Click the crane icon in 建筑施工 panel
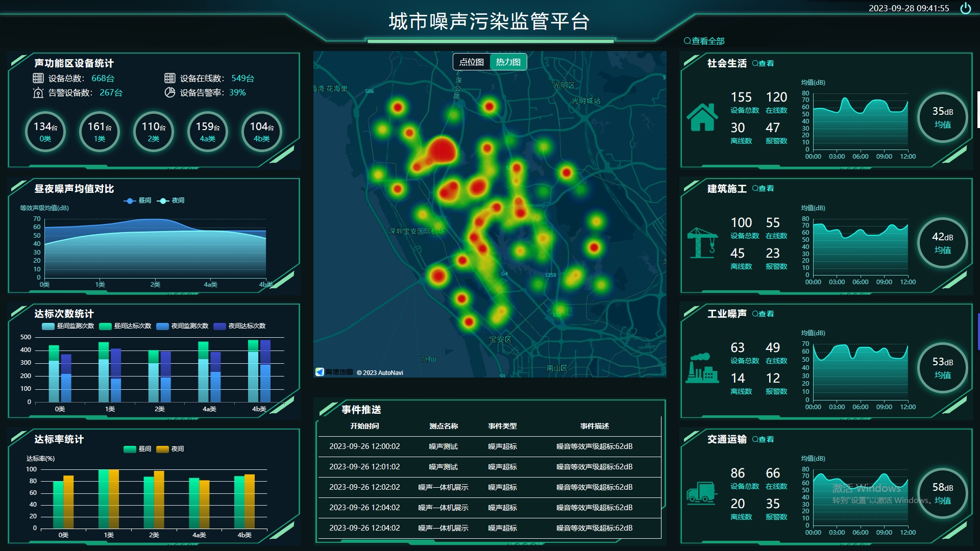 (x=702, y=243)
